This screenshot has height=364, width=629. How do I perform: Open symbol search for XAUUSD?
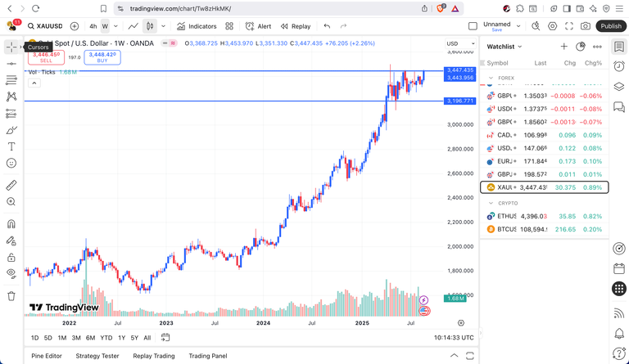(45, 26)
